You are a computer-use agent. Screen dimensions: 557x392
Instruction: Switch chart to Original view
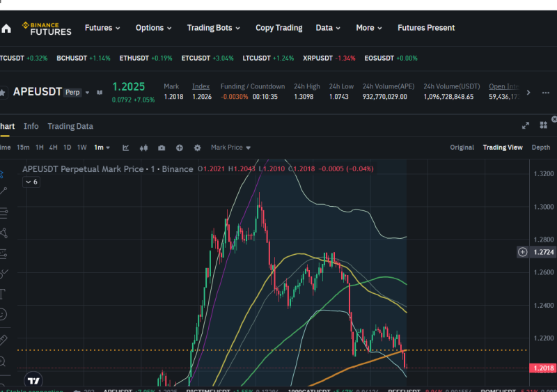[x=462, y=148]
